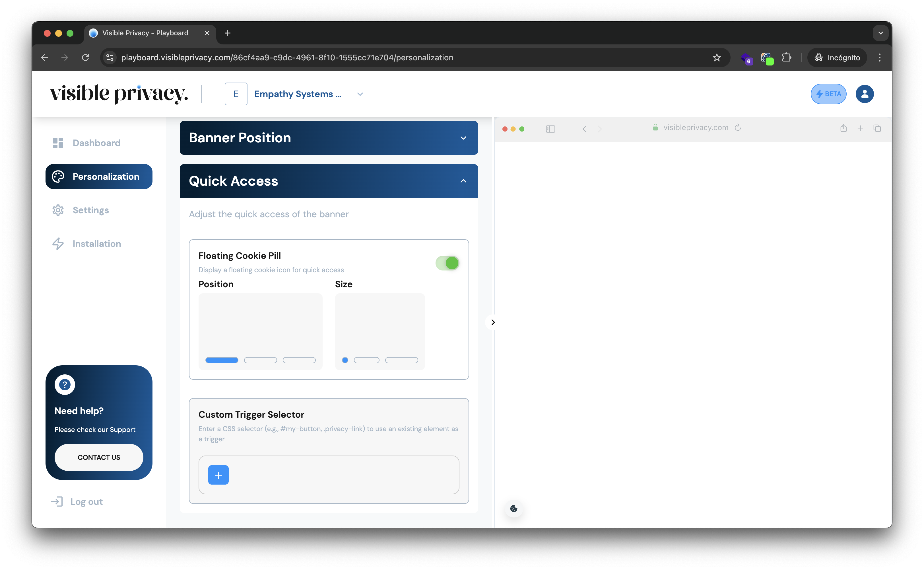Viewport: 924px width, 570px height.
Task: Click the share icon in the preview browser
Action: tap(843, 128)
